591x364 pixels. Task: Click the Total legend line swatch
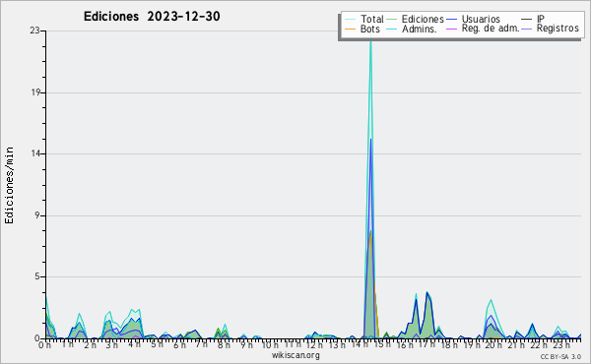pos(350,20)
